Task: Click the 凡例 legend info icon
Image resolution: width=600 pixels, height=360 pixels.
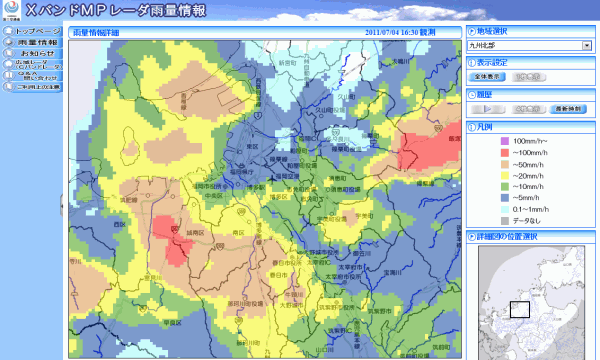Action: [x=472, y=127]
